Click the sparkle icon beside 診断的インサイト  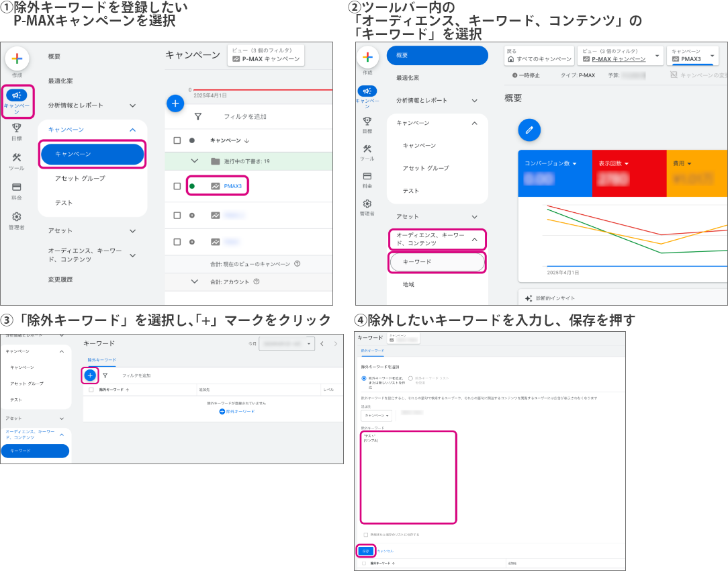(x=529, y=298)
